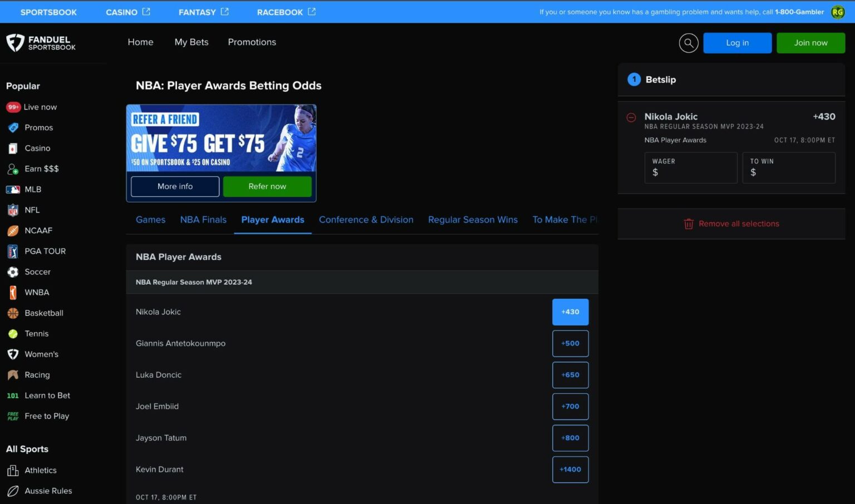The height and width of the screenshot is (504, 855).
Task: Click the Soccer sidebar label
Action: (x=37, y=271)
